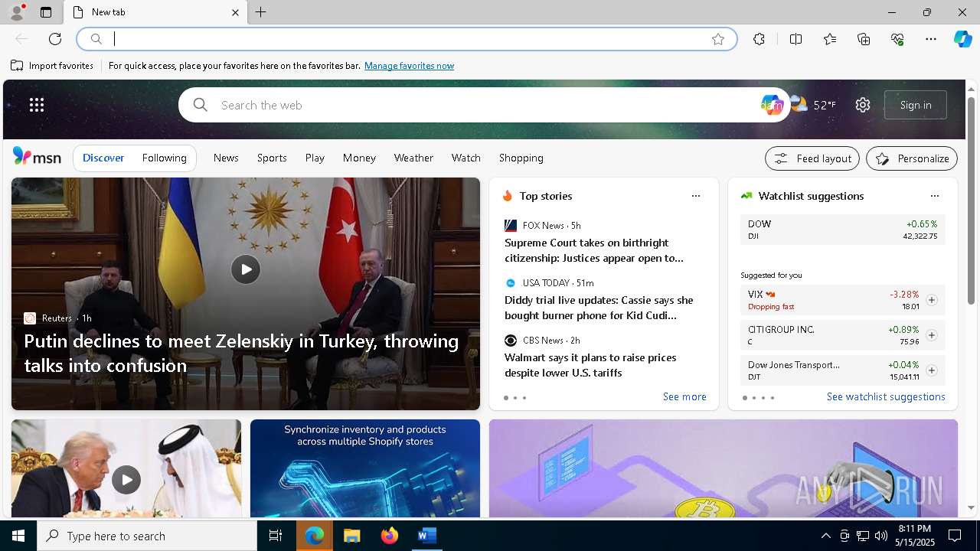This screenshot has width=980, height=551.
Task: Open Top stories more options menu
Action: (696, 196)
